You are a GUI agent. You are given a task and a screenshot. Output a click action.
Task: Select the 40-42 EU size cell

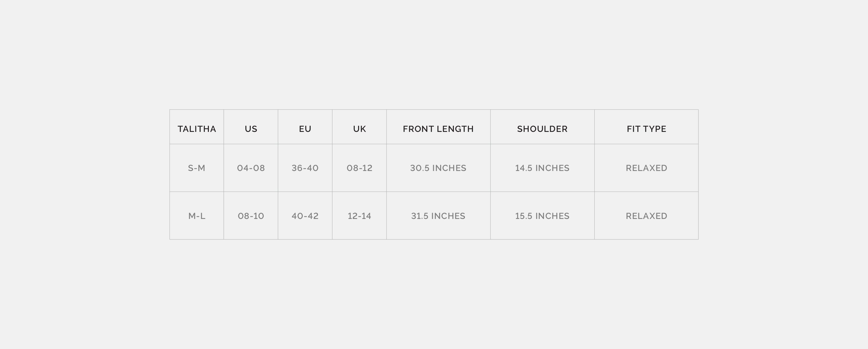point(305,216)
